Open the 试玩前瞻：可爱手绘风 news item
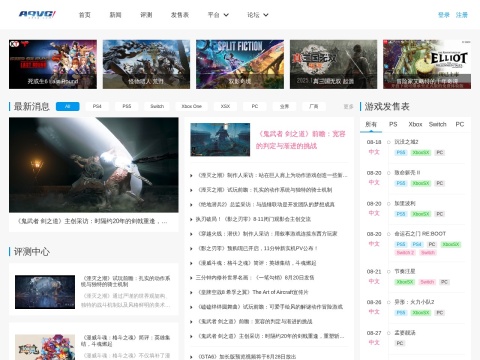 click(270, 307)
